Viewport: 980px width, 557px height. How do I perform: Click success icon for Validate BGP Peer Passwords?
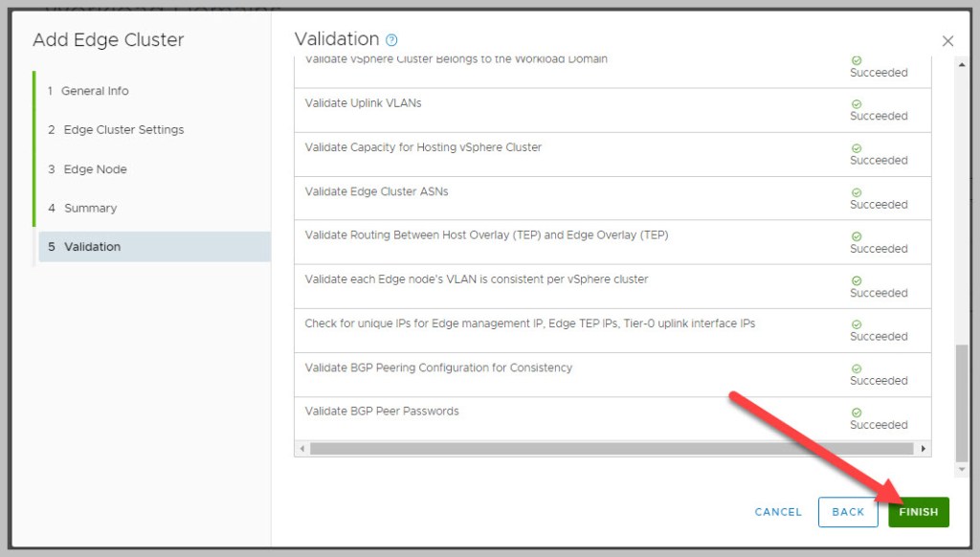click(857, 412)
